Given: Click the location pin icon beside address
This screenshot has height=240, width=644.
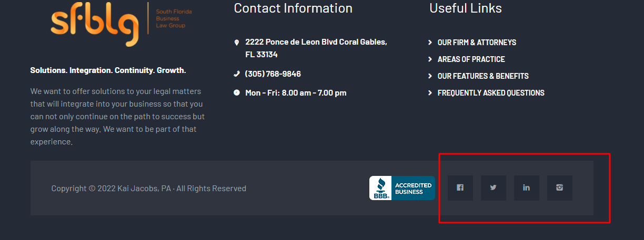Looking at the screenshot, I should point(237,43).
